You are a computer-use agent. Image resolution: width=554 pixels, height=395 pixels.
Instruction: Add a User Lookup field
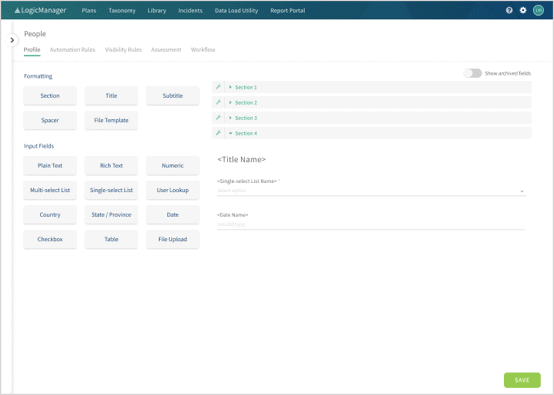click(172, 190)
